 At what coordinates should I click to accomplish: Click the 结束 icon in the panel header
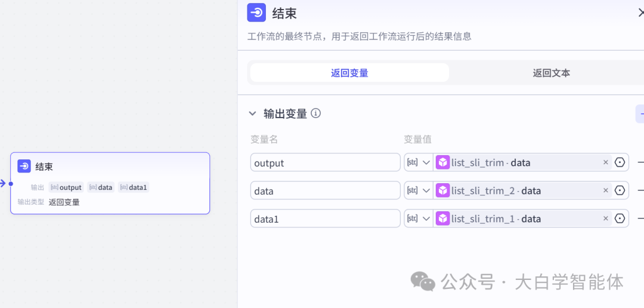point(256,13)
